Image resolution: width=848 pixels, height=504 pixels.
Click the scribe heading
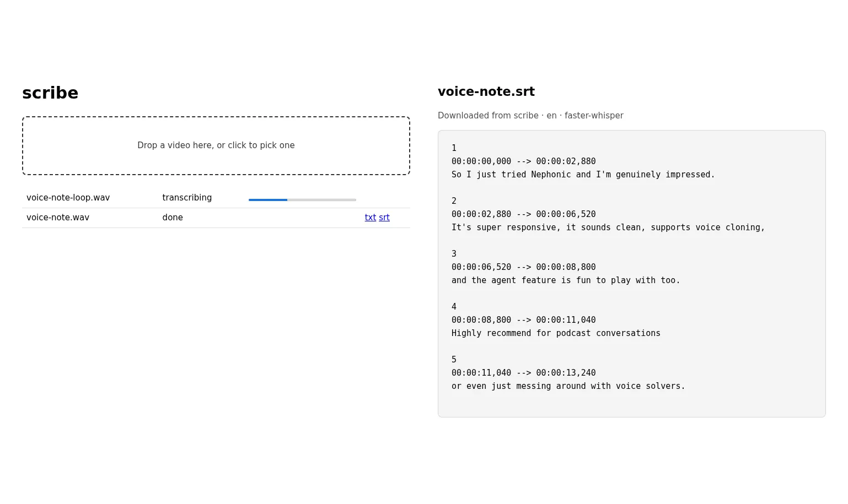(x=50, y=93)
